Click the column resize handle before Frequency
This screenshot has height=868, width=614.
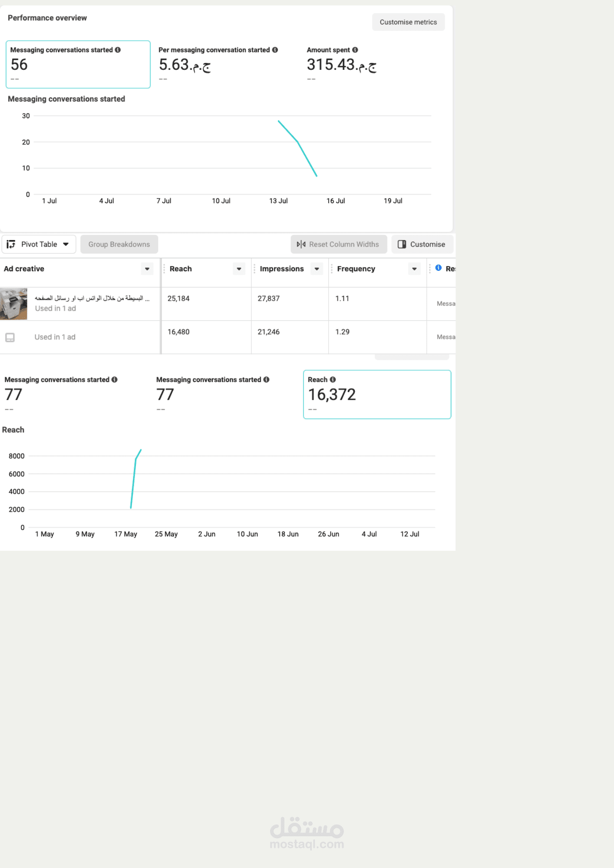tap(332, 269)
